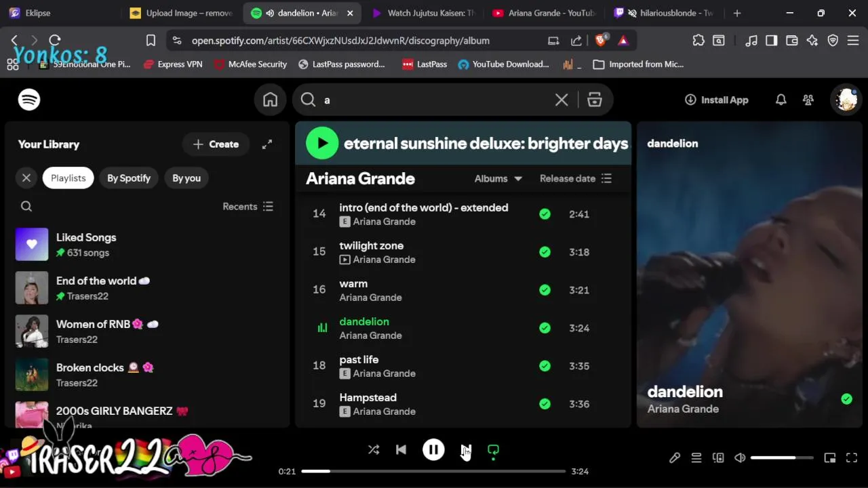Open Ariana Grande artist heading

360,179
